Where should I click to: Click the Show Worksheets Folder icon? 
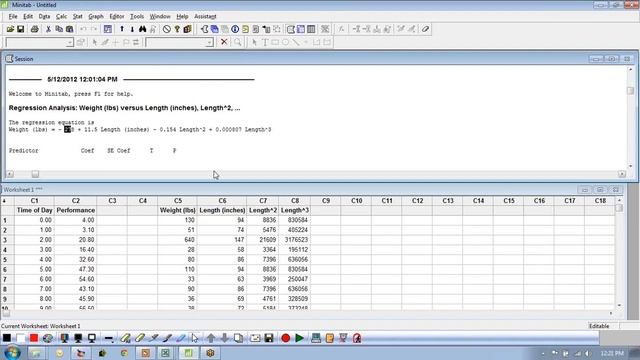tap(214, 29)
